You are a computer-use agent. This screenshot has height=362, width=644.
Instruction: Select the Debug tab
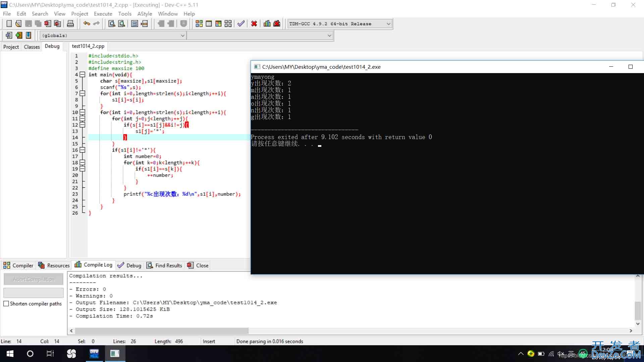click(x=52, y=46)
